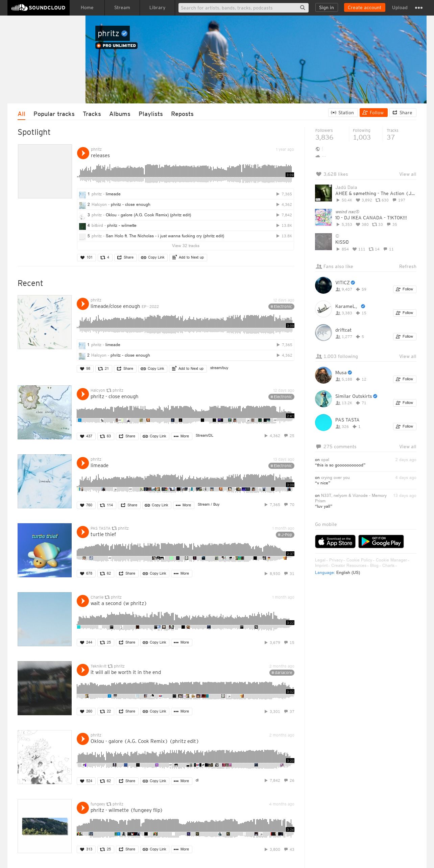Screen dimensions: 434x868
Task: Open More menu for 'phritz - close enough'
Action: pyautogui.click(x=182, y=436)
